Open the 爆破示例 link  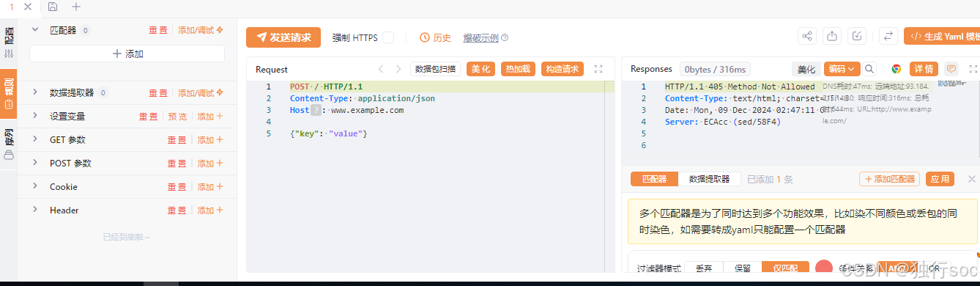480,37
